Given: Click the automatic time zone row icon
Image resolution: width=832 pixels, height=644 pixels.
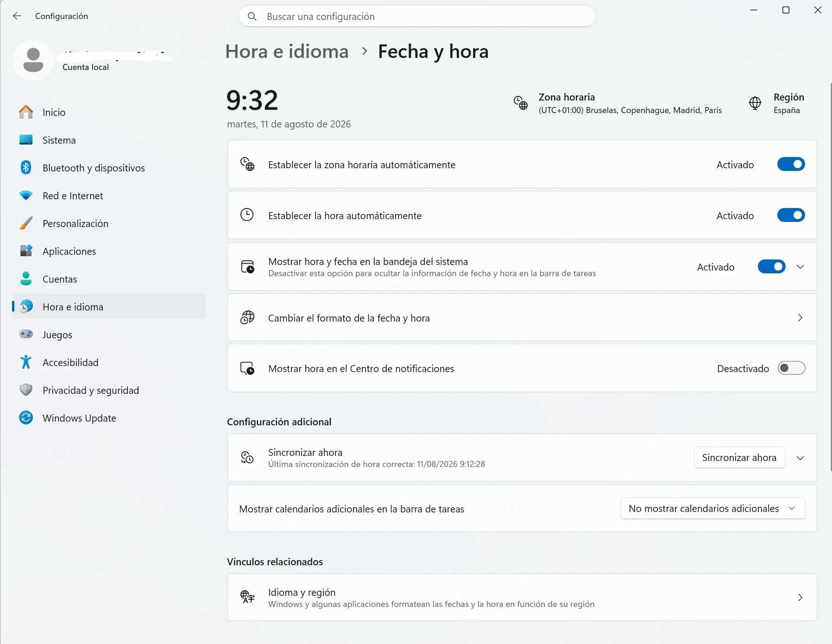Looking at the screenshot, I should [x=247, y=164].
